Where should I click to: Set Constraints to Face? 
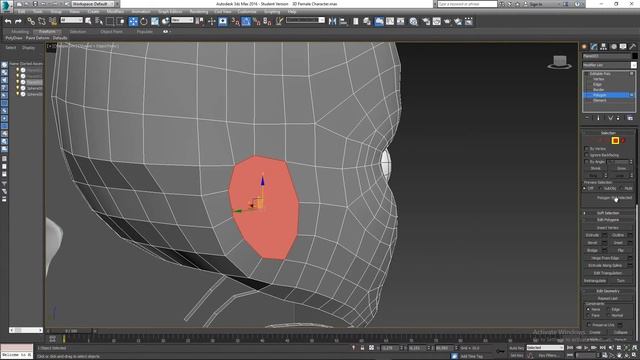click(588, 316)
